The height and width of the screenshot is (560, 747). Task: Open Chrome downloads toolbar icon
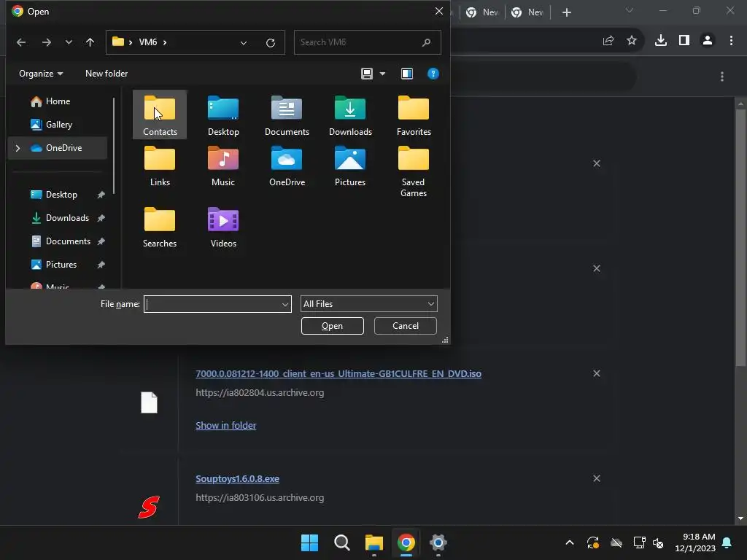pos(661,41)
